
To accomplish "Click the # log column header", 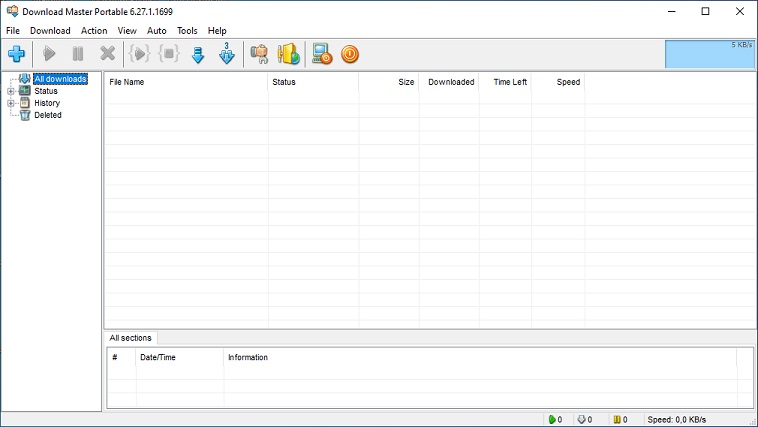I will pyautogui.click(x=122, y=357).
